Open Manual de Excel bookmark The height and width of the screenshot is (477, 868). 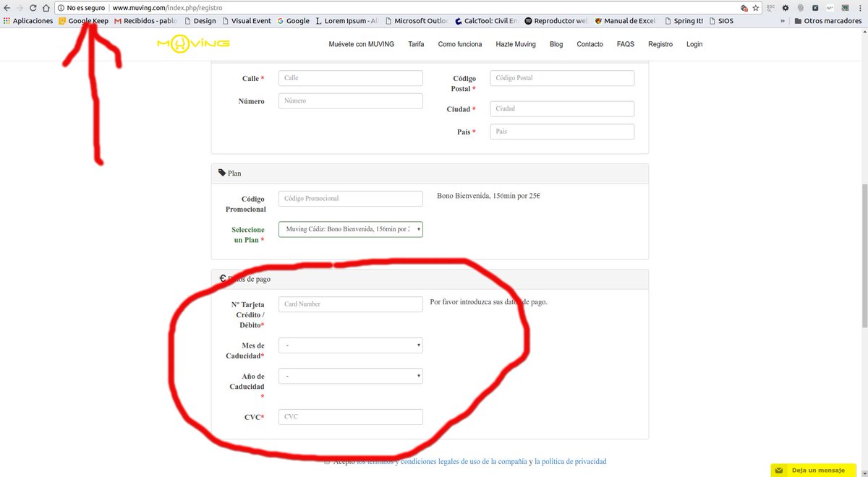coord(625,21)
